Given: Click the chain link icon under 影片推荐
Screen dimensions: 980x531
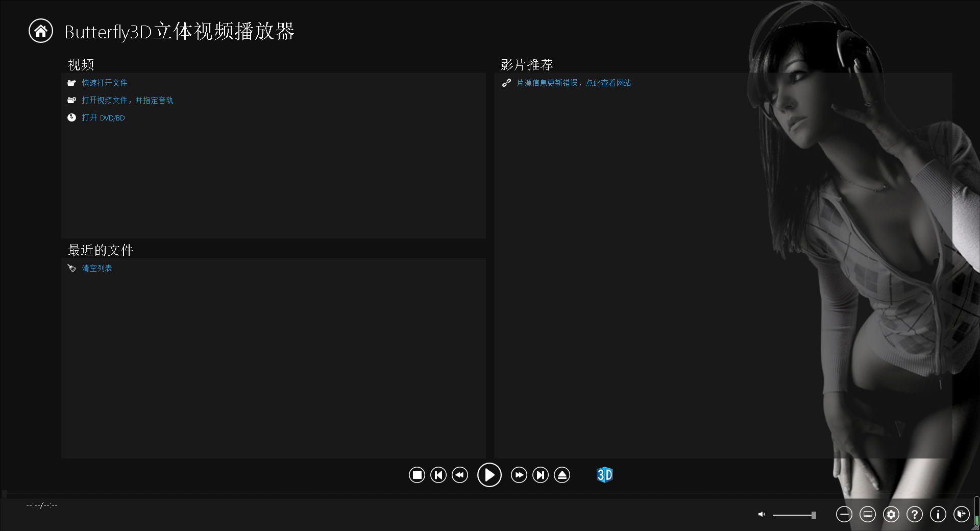Looking at the screenshot, I should (506, 83).
